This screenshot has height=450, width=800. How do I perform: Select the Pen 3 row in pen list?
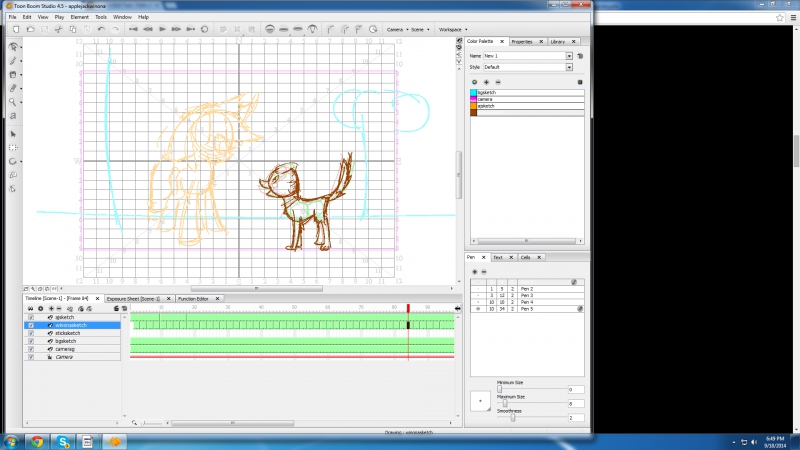[x=527, y=296]
